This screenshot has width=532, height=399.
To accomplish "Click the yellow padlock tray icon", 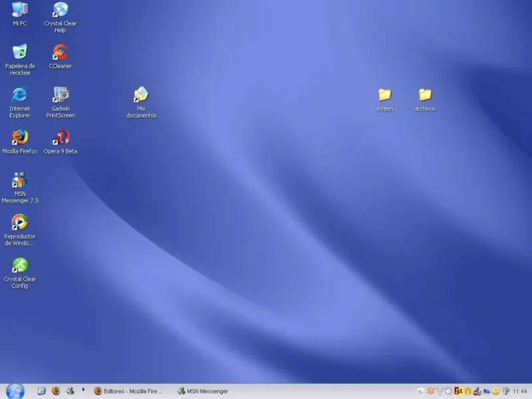I will pos(468,391).
